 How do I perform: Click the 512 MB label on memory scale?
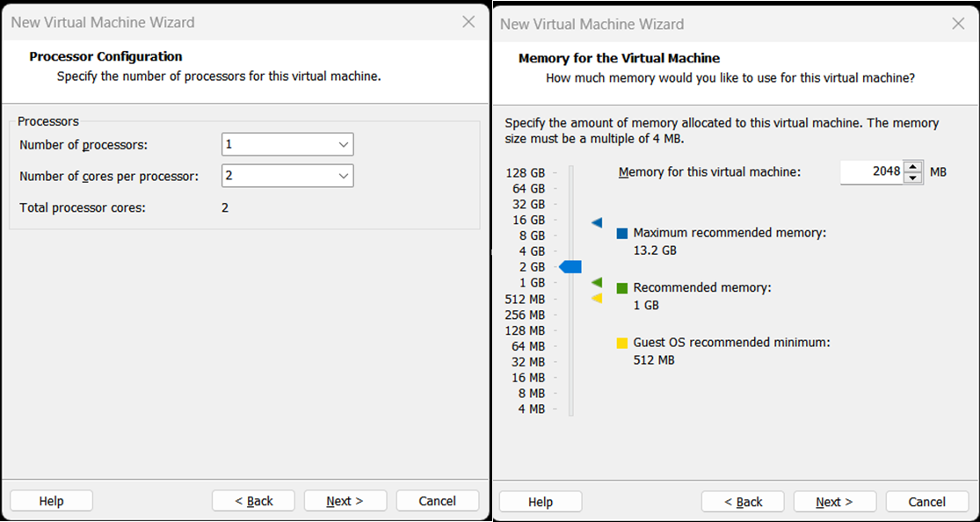coord(525,299)
